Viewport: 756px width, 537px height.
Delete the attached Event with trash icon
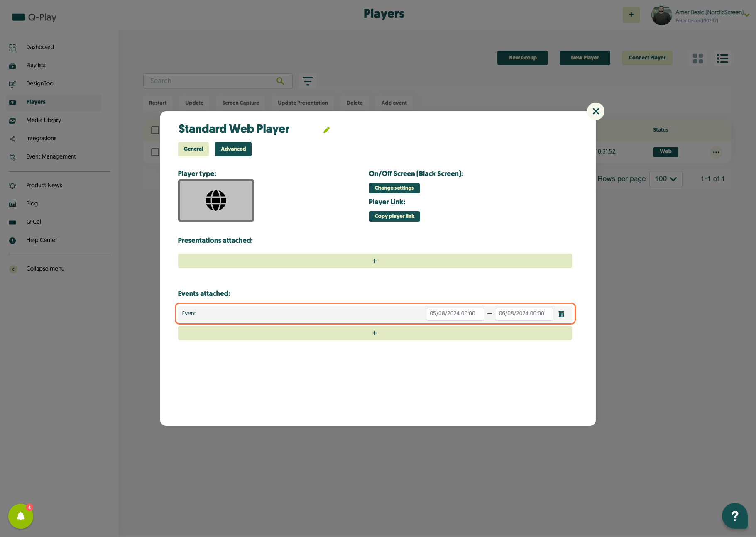561,314
